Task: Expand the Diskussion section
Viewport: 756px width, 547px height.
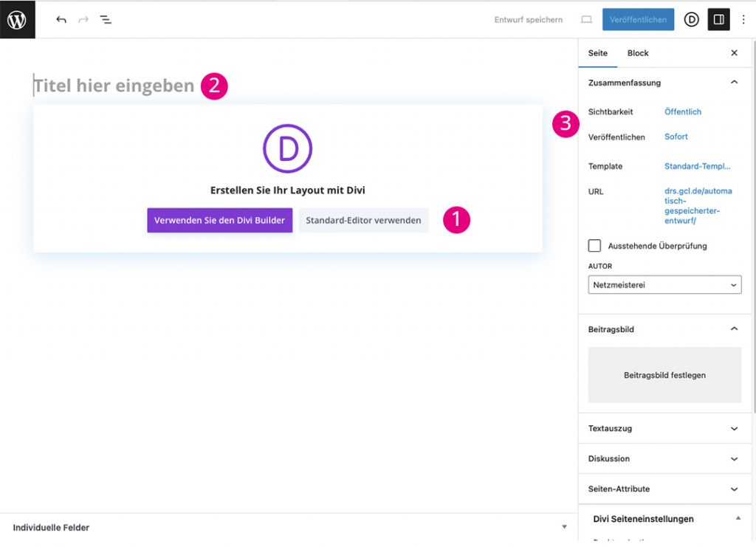Action: click(664, 458)
